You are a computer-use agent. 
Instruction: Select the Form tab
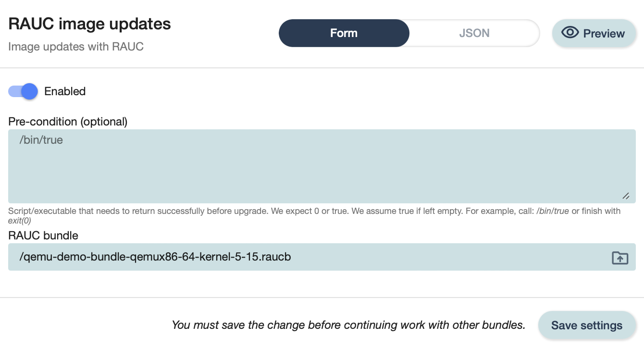(344, 33)
